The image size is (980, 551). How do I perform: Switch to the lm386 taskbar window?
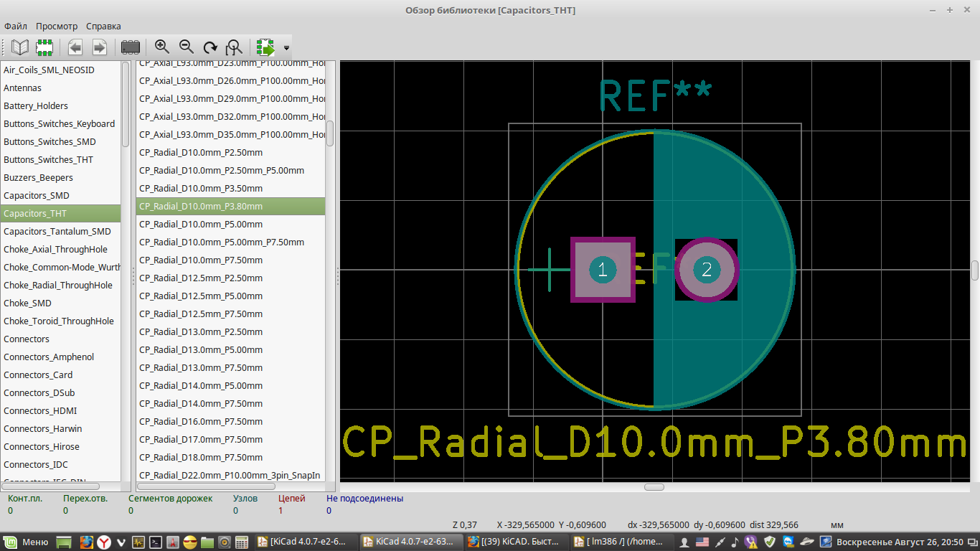coord(623,542)
